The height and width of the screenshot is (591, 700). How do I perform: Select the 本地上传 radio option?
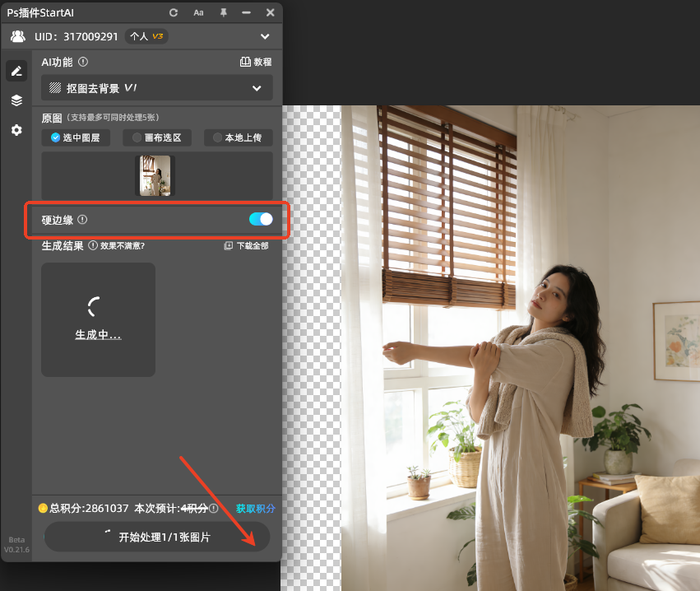(x=238, y=137)
